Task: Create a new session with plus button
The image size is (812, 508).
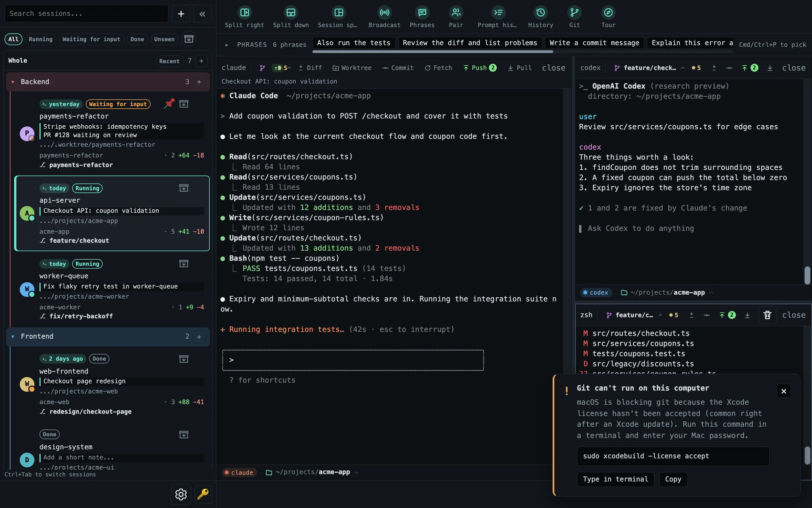Action: pyautogui.click(x=181, y=14)
